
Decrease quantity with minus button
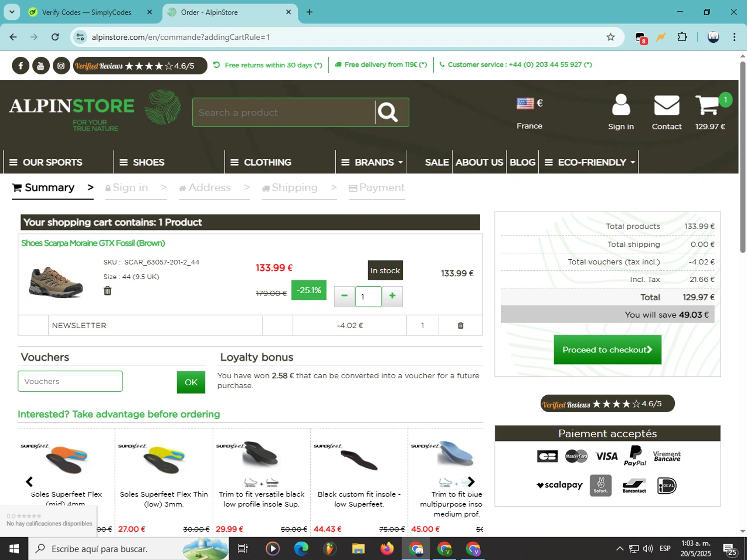pyautogui.click(x=344, y=296)
